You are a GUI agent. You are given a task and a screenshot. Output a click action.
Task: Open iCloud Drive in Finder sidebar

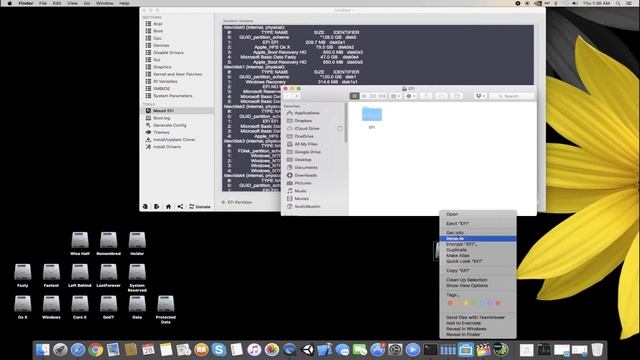307,129
